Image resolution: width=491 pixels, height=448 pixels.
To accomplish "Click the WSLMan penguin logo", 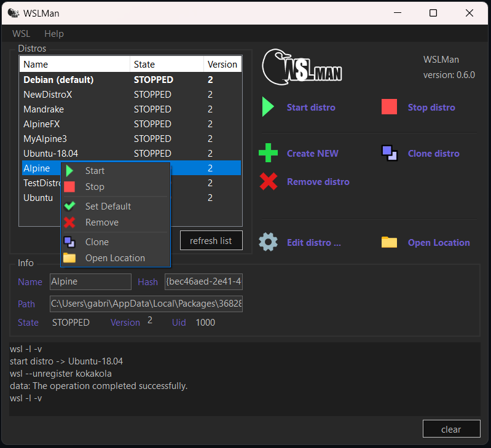I will 301,68.
